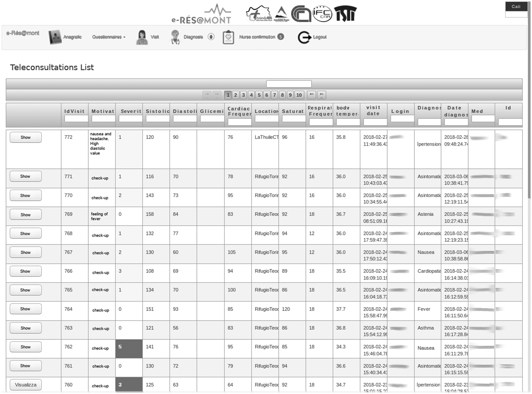Viewport: 532px width, 394px height.
Task: Show details for visit 766
Action: [x=25, y=271]
